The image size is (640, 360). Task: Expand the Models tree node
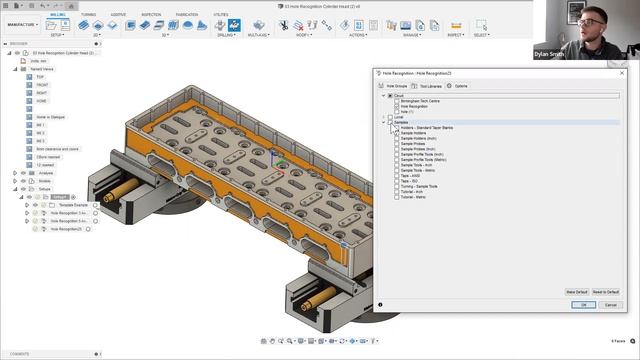(x=15, y=181)
